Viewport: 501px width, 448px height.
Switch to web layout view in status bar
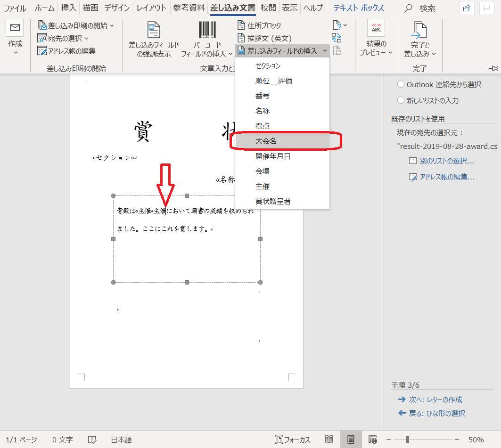(x=372, y=440)
